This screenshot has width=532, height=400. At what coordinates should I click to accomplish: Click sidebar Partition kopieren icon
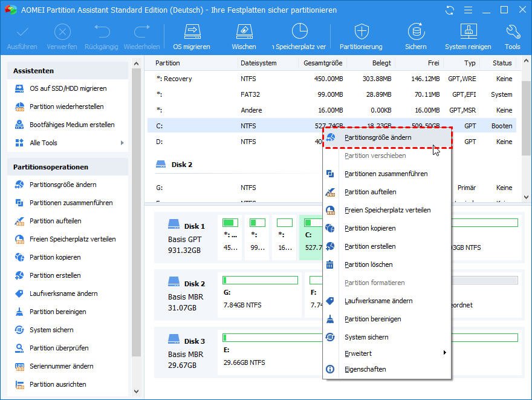coord(19,257)
